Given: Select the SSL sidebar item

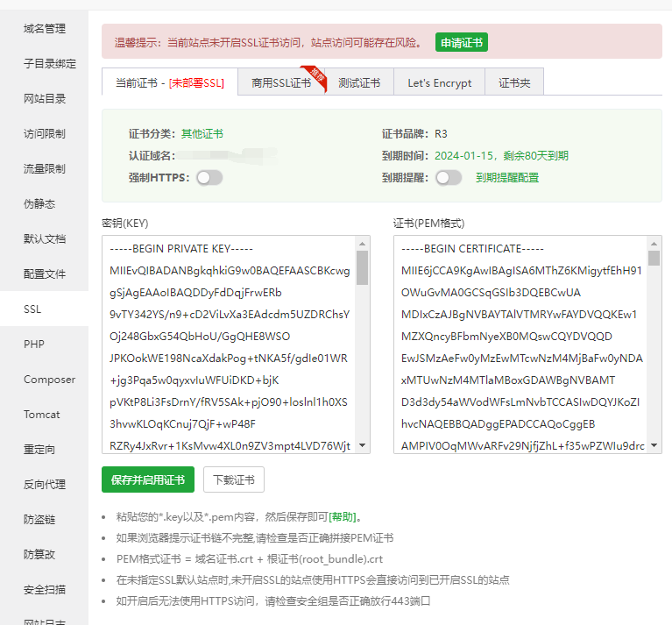Looking at the screenshot, I should pos(44,309).
